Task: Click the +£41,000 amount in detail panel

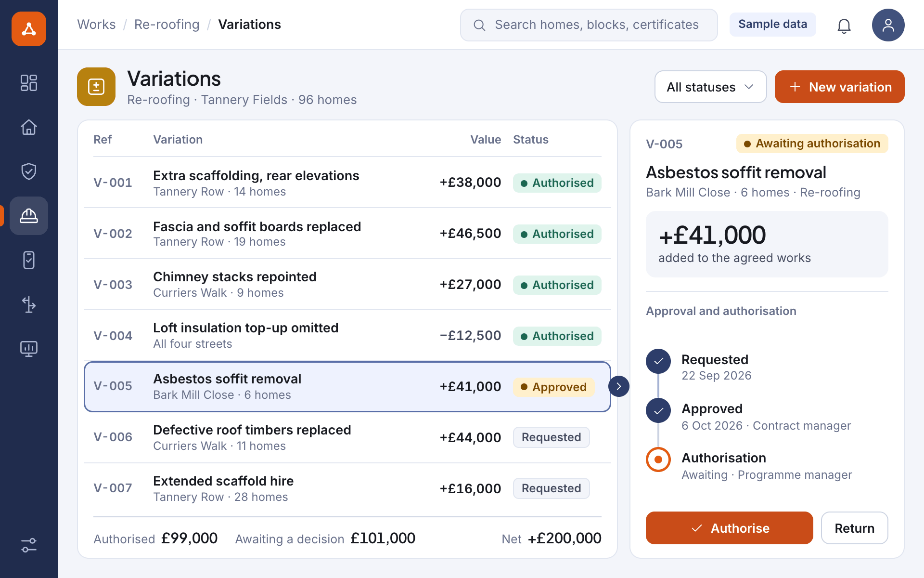Action: [712, 235]
